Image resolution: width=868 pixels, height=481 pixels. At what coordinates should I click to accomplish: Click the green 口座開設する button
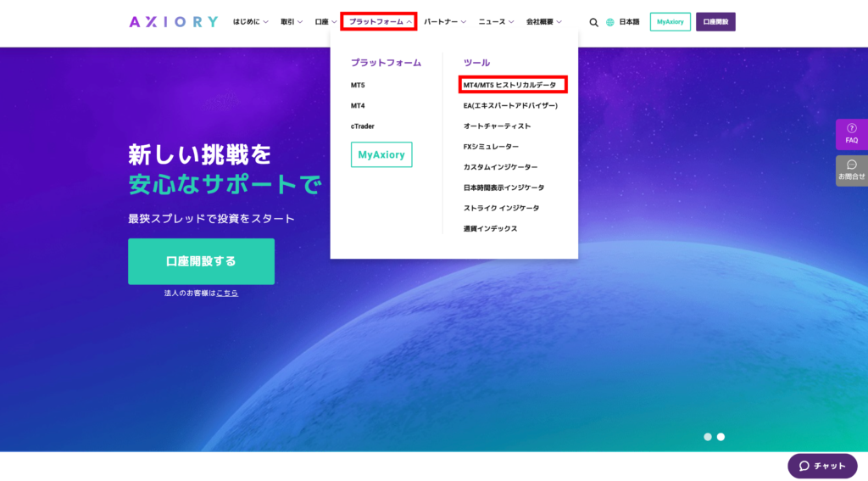click(202, 261)
